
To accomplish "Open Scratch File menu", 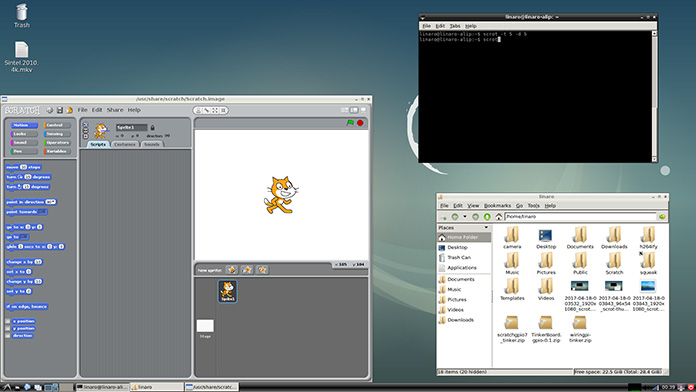I will pos(83,110).
